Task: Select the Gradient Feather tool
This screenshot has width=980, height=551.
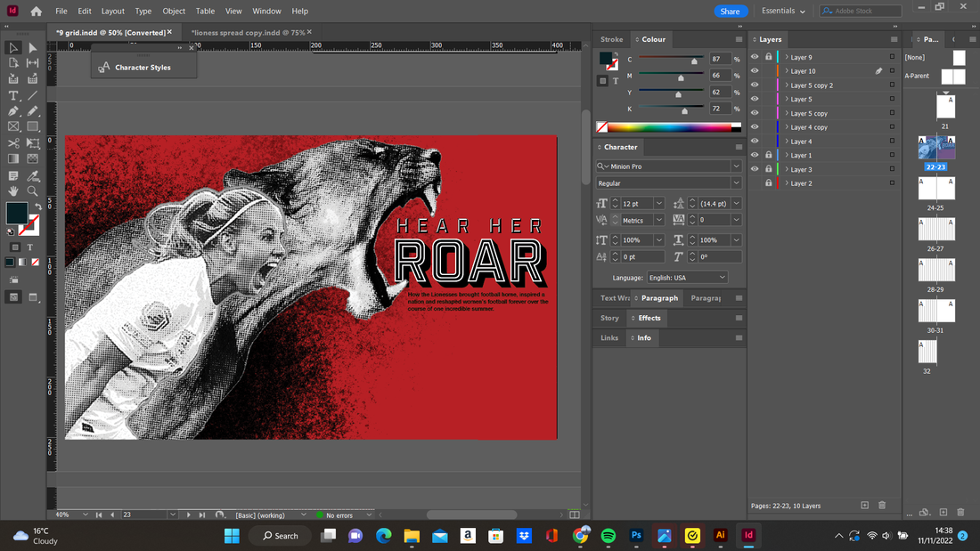Action: (32, 158)
